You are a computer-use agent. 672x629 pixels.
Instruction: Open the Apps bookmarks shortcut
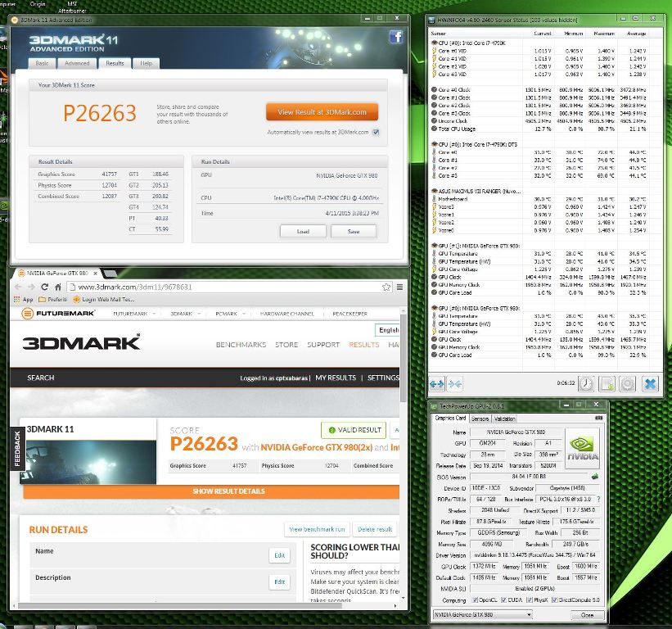click(x=24, y=299)
